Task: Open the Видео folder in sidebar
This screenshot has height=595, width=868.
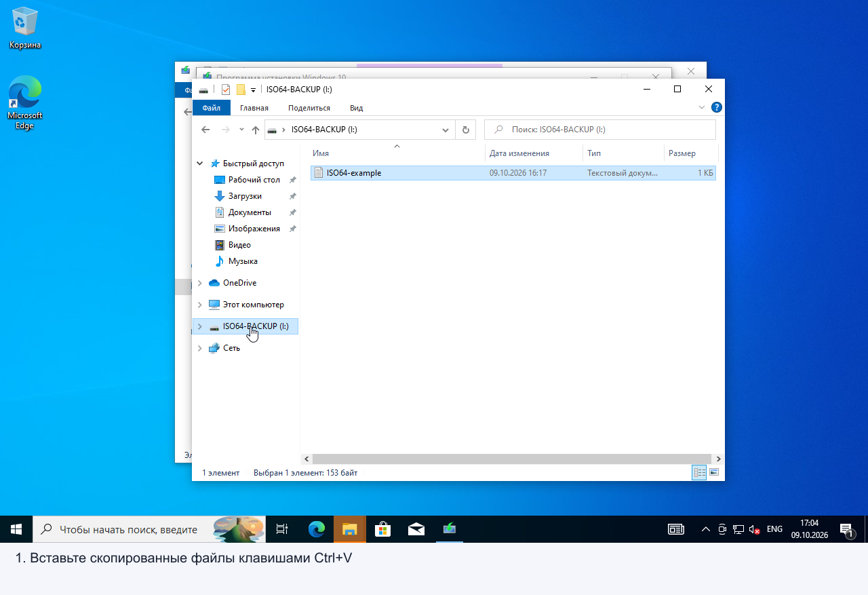Action: pos(233,245)
